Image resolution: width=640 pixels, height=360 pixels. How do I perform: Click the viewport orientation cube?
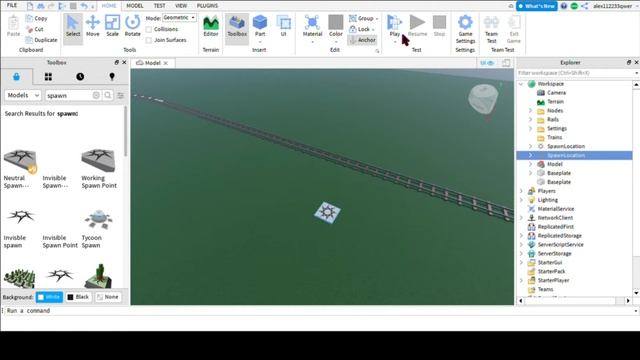pos(483,98)
